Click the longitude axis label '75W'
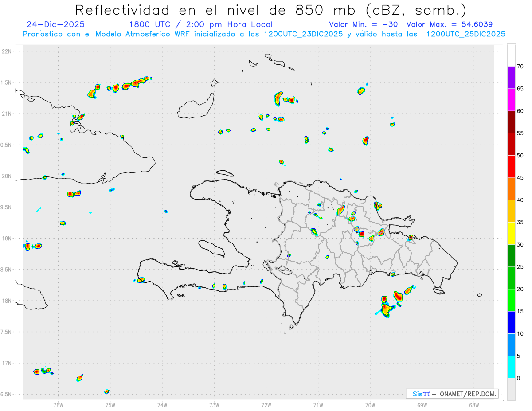This screenshot has height=411, width=532. point(110,405)
